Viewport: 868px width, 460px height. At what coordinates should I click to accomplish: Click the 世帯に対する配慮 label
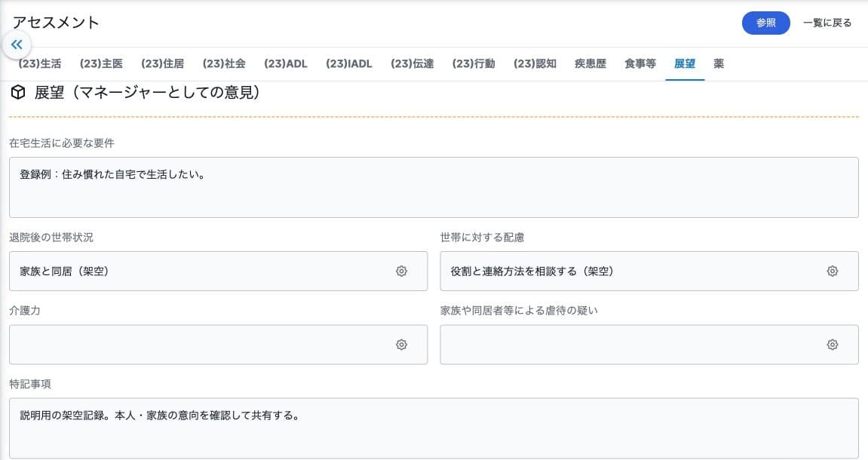[x=482, y=238]
